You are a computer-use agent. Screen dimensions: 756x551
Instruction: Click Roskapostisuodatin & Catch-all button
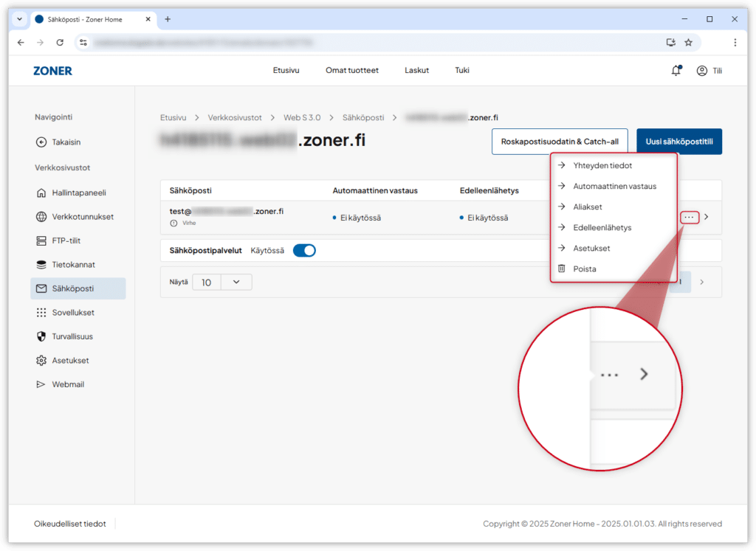point(560,142)
